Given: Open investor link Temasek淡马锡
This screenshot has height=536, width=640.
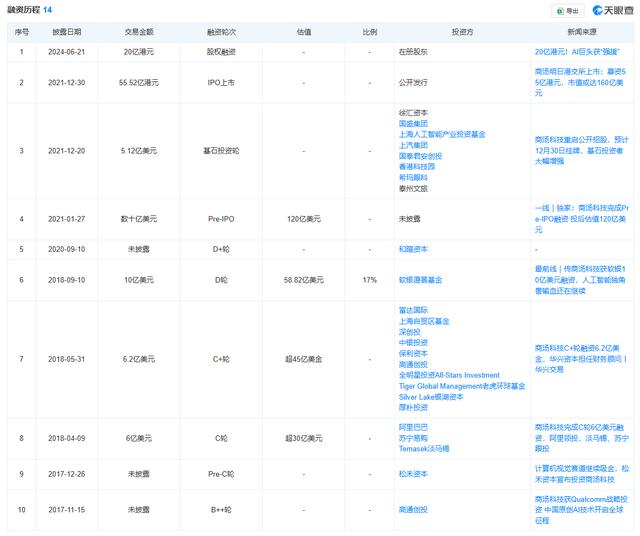Looking at the screenshot, I should [424, 449].
